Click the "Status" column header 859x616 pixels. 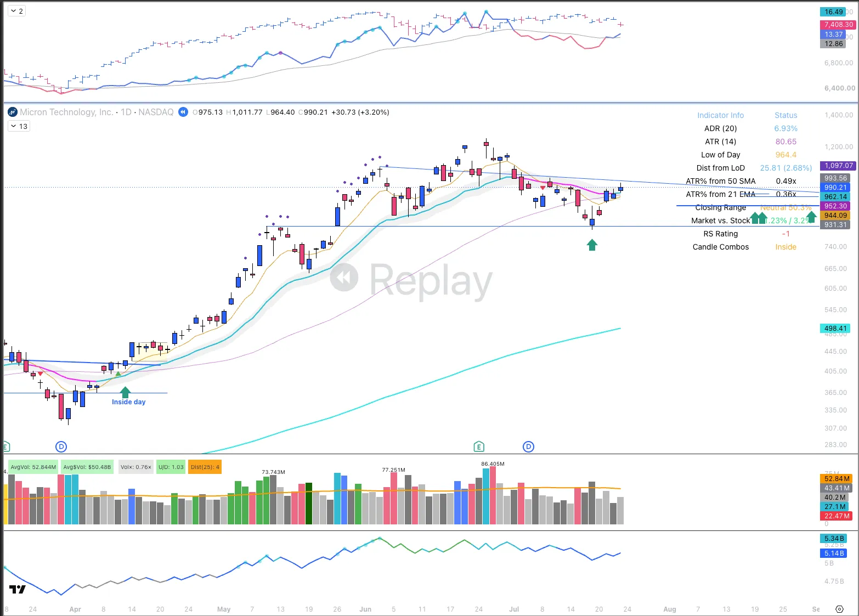[786, 115]
